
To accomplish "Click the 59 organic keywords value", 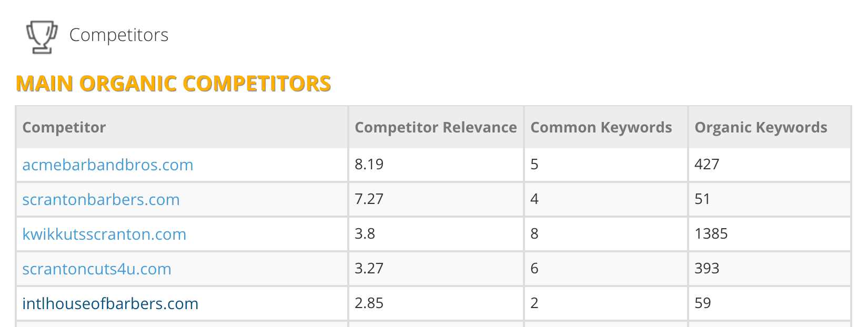I will [x=703, y=303].
